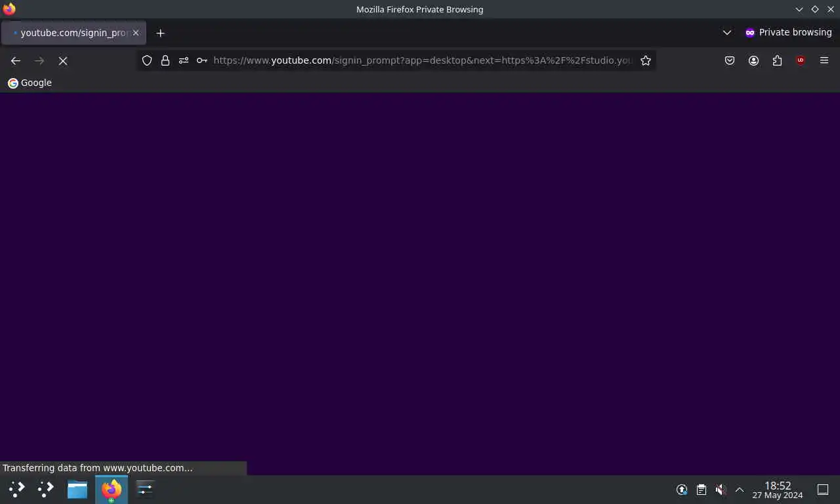This screenshot has height=504, width=840.
Task: Open the updates notifier tray icon
Action: coord(682,490)
